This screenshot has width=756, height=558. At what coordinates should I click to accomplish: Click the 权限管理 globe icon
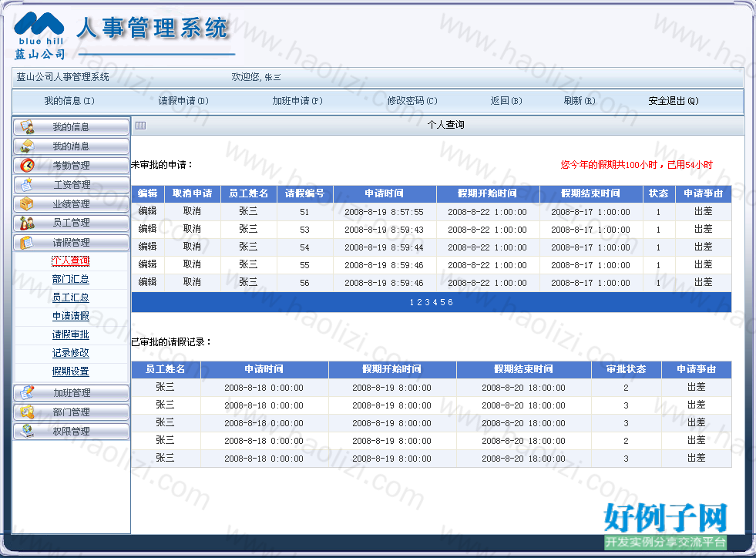27,431
